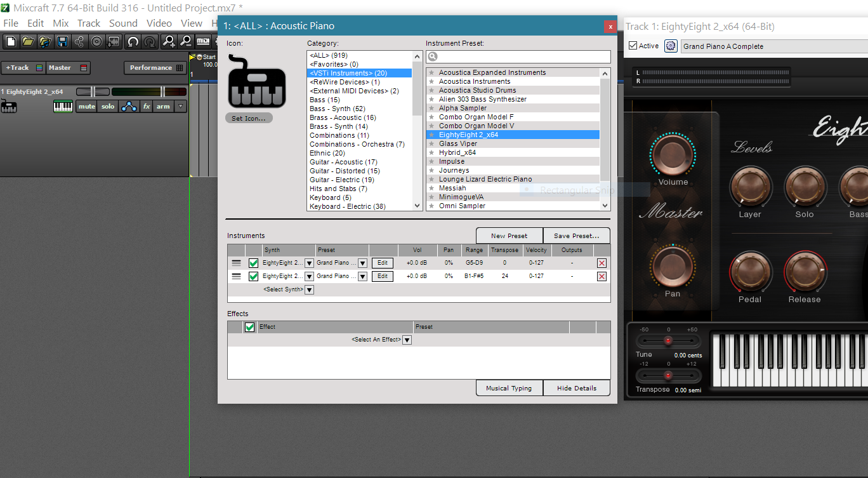Open the Preset dropdown in the B1-F#5 row
The width and height of the screenshot is (868, 478).
pos(362,276)
